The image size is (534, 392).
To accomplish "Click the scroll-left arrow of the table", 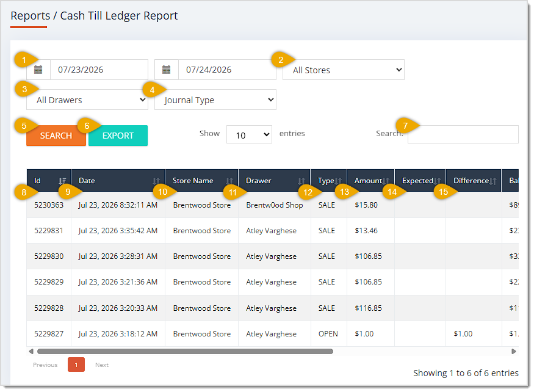I will point(31,352).
